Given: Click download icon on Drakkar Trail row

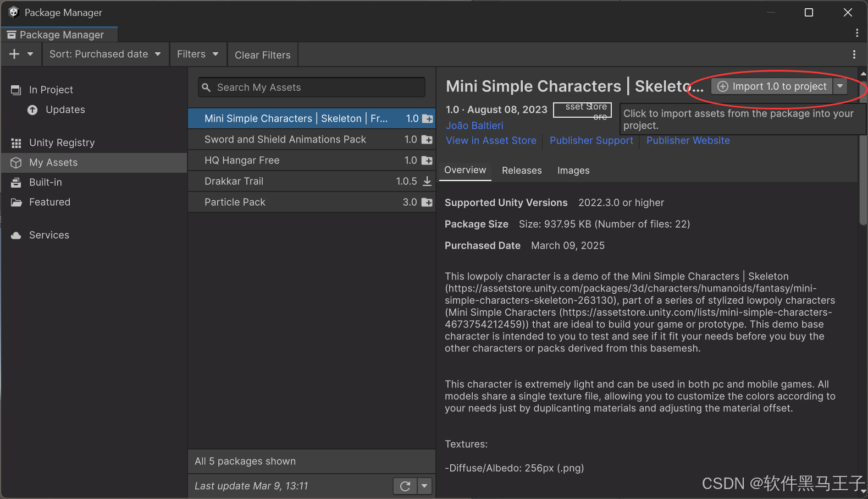Looking at the screenshot, I should [427, 181].
